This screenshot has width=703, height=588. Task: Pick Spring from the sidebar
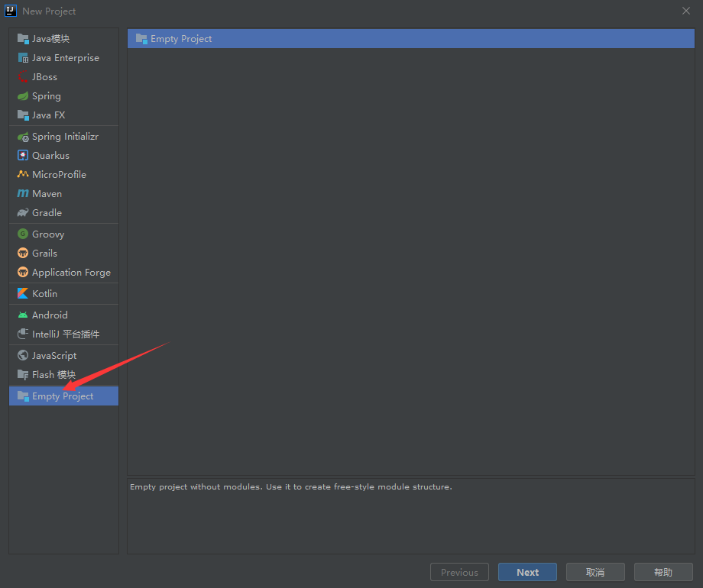point(63,96)
